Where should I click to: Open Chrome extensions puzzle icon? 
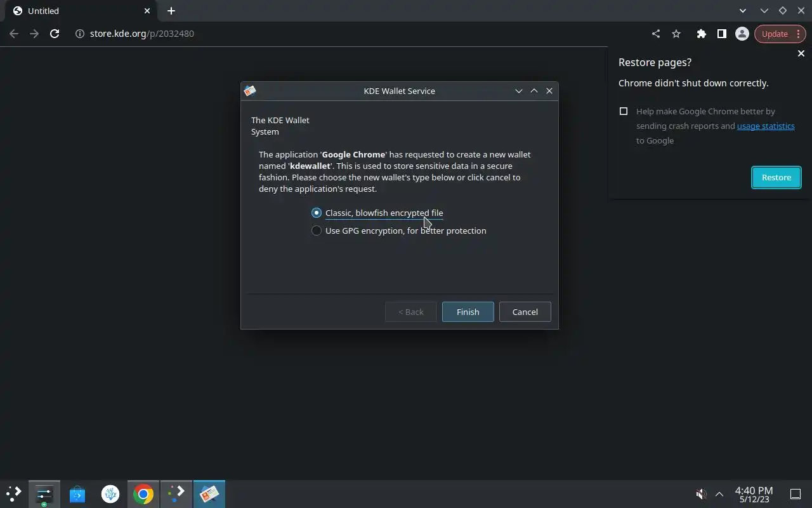pyautogui.click(x=701, y=34)
